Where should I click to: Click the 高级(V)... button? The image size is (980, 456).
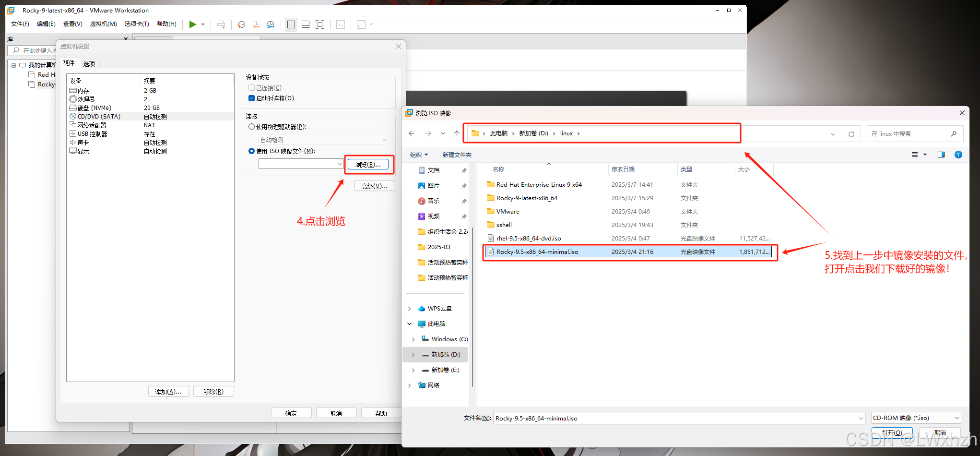coord(375,186)
